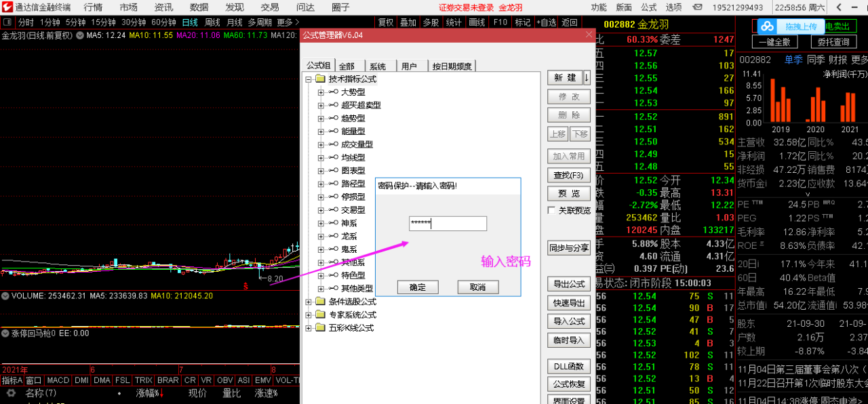868x404 pixels.
Task: Open the gear settings icon beside 名称(7)
Action: [10, 393]
